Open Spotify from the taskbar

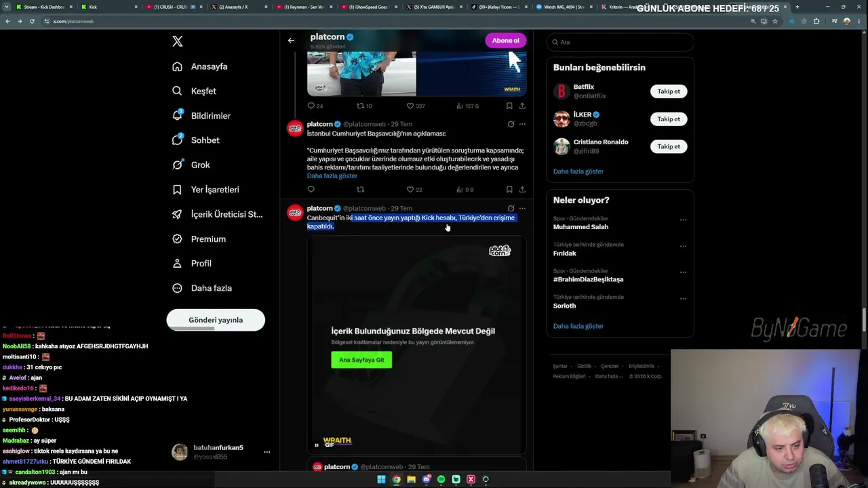441,480
